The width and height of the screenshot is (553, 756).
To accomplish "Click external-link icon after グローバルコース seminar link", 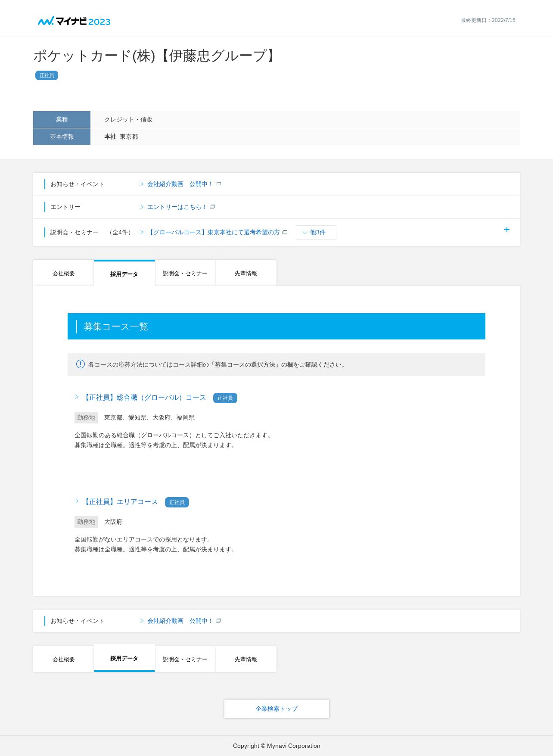I will [285, 232].
